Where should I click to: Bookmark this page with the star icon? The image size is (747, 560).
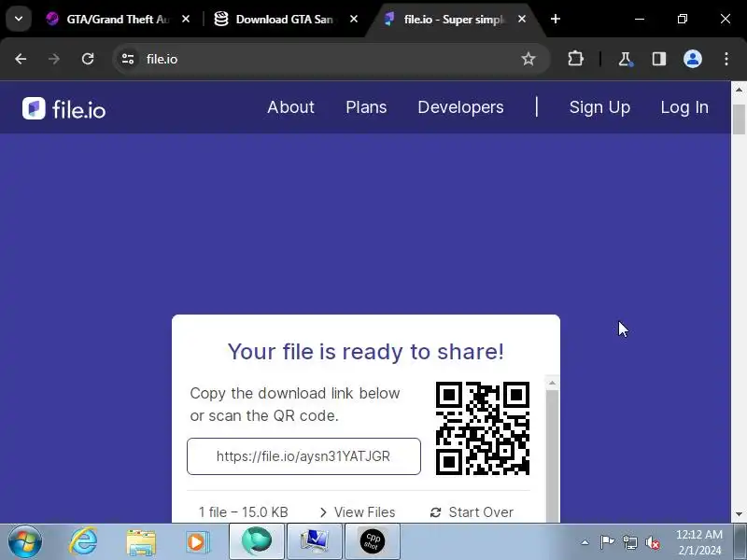click(x=528, y=59)
